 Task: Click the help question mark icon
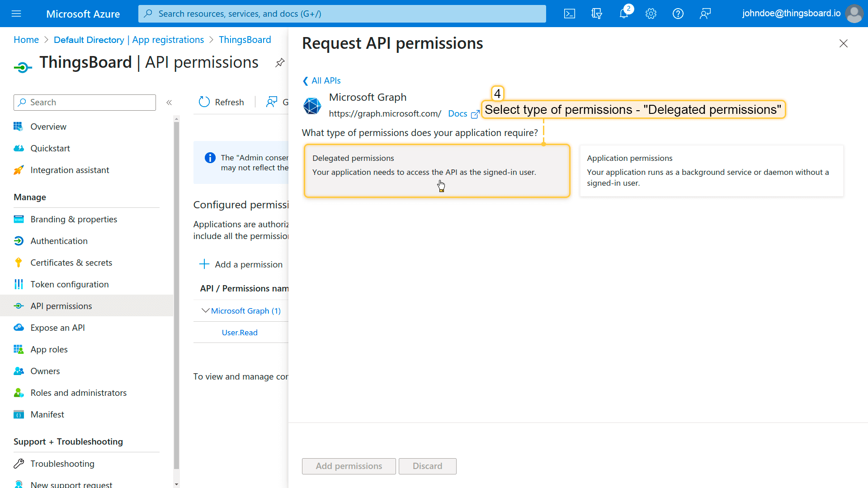point(678,14)
